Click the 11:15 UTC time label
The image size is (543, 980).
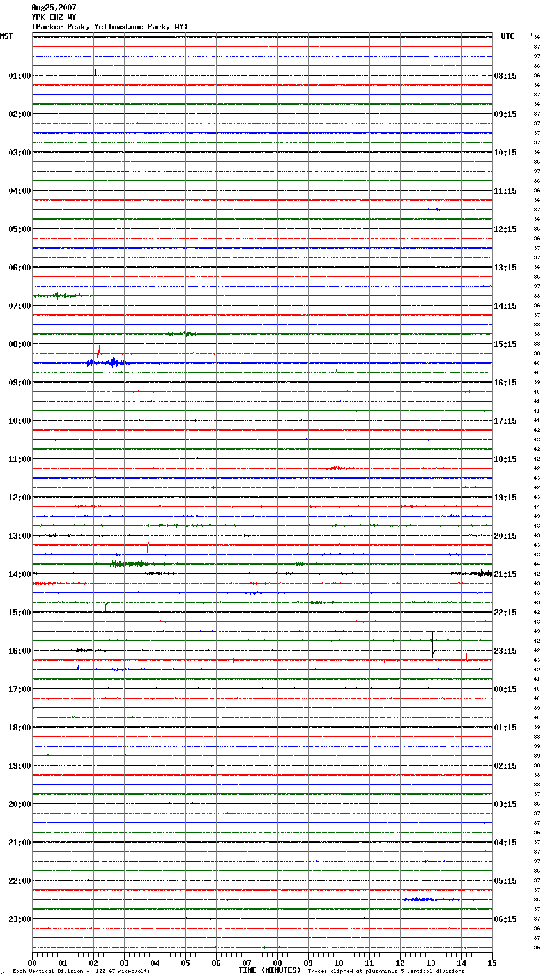(505, 191)
